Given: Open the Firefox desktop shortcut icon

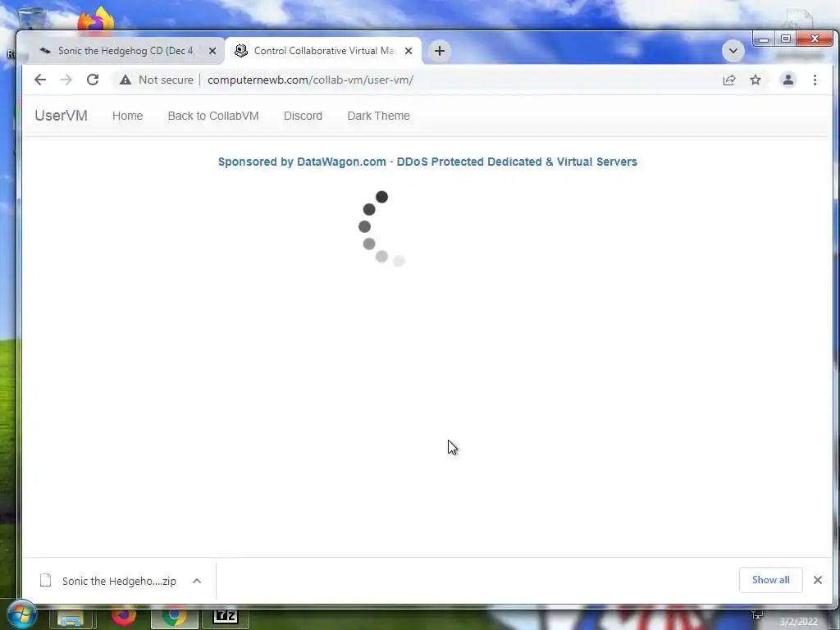Looking at the screenshot, I should pos(96,21).
